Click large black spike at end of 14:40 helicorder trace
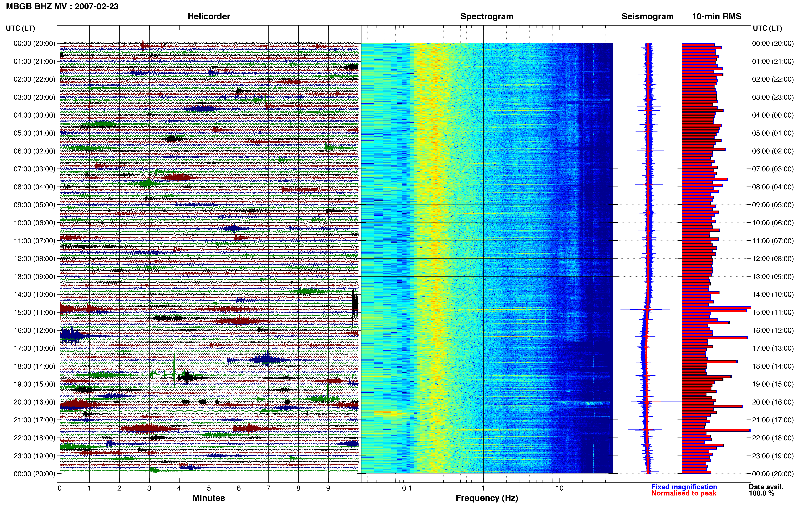The width and height of the screenshot is (812, 508). (x=355, y=306)
